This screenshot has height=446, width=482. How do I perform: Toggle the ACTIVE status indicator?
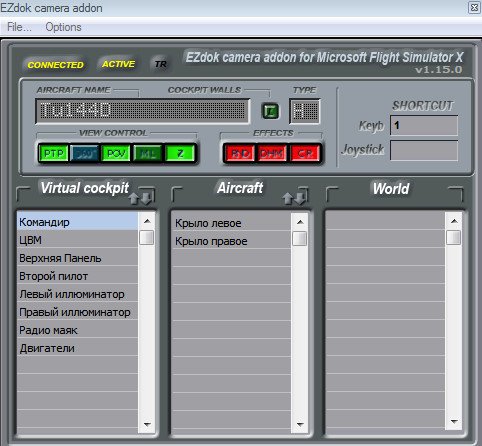tap(119, 64)
